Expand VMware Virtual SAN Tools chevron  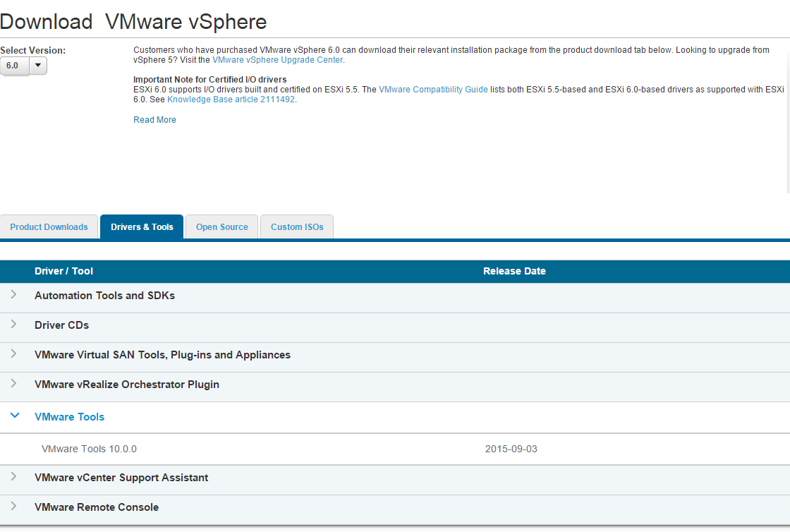[x=14, y=354]
